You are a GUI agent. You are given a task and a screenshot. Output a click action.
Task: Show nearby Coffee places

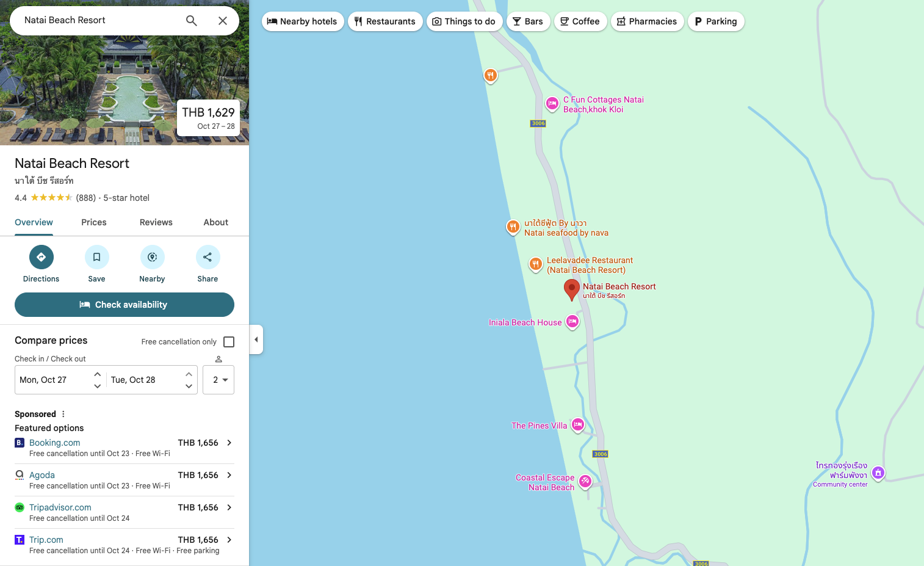point(580,21)
